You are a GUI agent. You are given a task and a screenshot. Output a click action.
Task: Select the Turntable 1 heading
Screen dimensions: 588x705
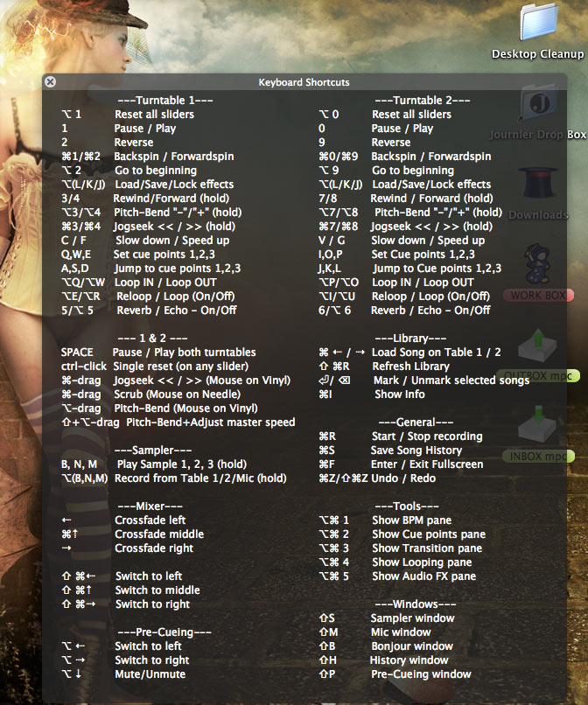(x=165, y=101)
